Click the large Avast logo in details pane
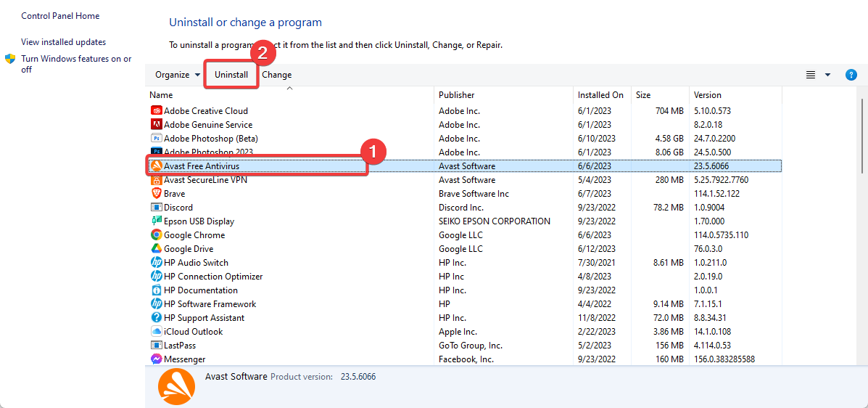This screenshot has height=408, width=868. [x=177, y=386]
